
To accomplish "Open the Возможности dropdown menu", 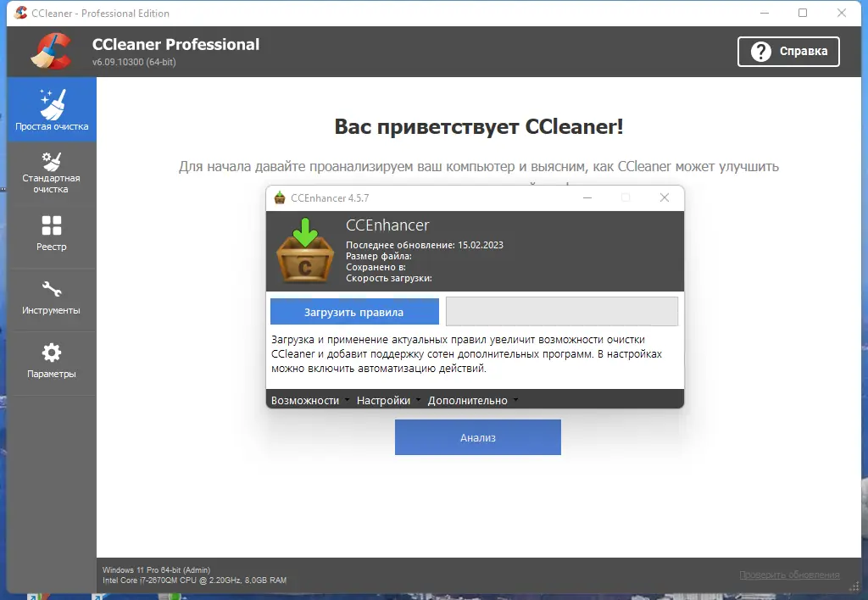I will [310, 400].
